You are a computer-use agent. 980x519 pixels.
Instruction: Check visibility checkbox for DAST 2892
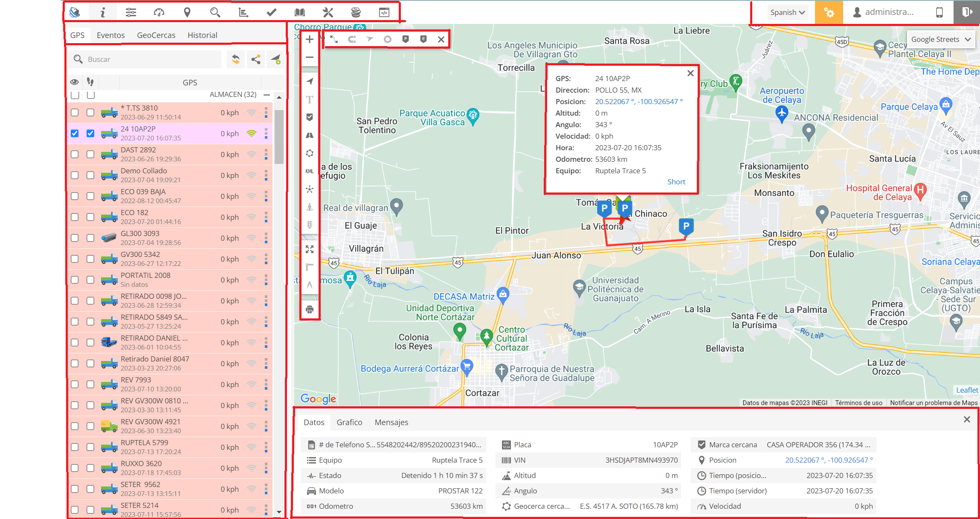(x=75, y=155)
